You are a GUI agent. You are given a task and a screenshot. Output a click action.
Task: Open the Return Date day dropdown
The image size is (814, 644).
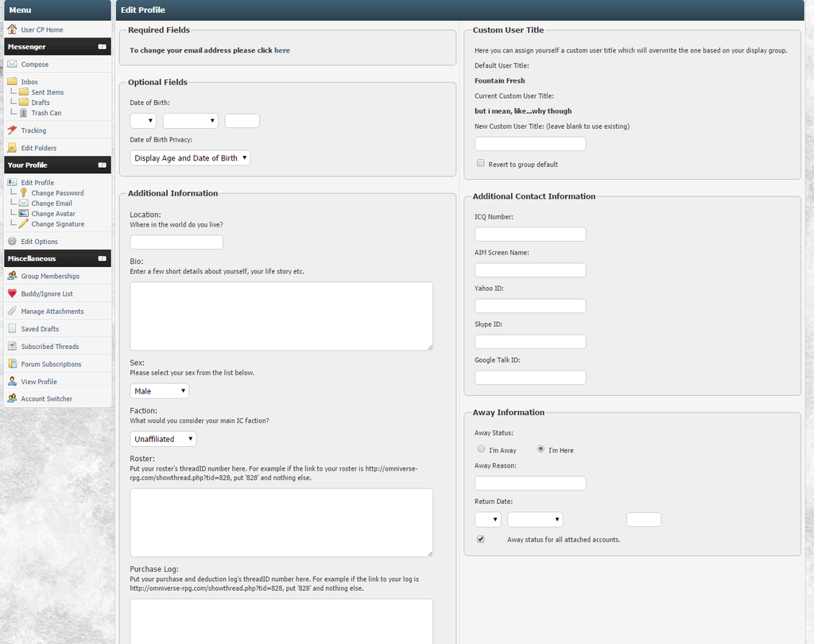click(488, 519)
